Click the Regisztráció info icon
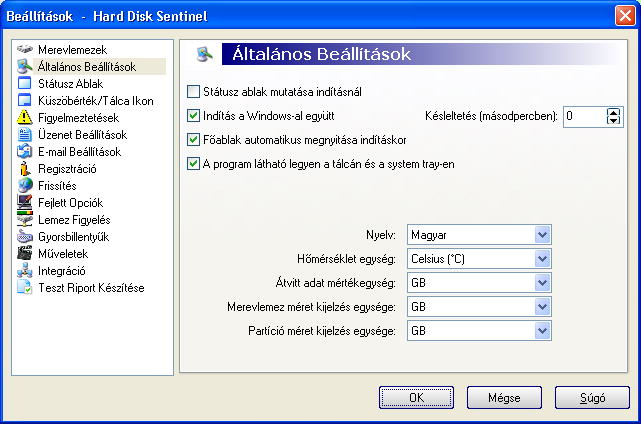 (25, 169)
